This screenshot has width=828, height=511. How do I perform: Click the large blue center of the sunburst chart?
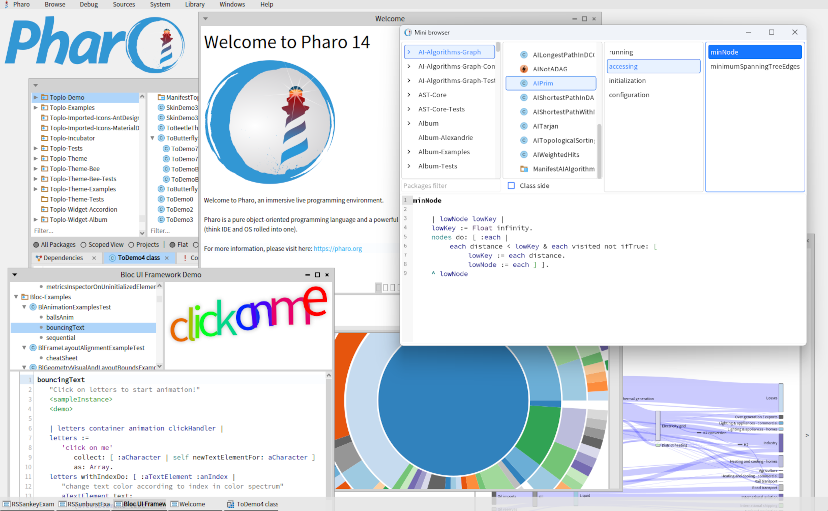[x=453, y=400]
